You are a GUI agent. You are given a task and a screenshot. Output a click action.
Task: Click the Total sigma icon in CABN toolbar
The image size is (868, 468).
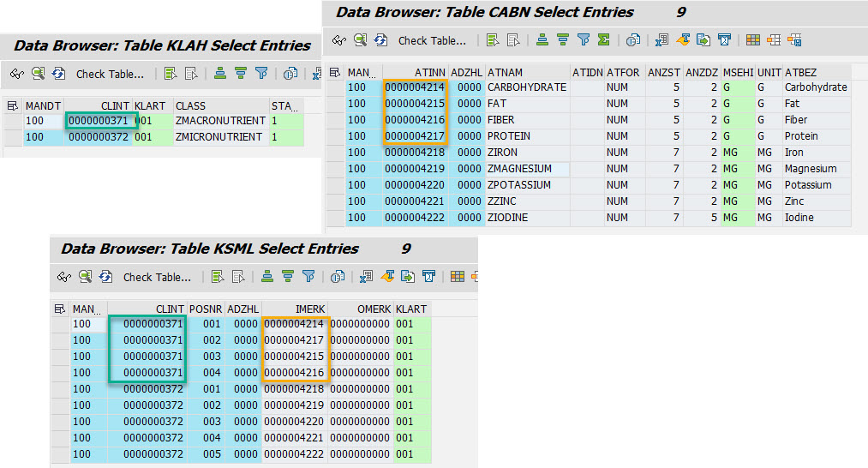(x=604, y=40)
